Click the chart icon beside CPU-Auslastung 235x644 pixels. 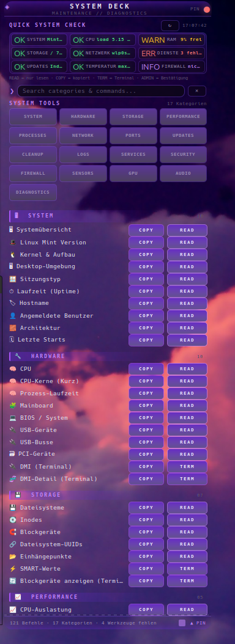click(13, 610)
